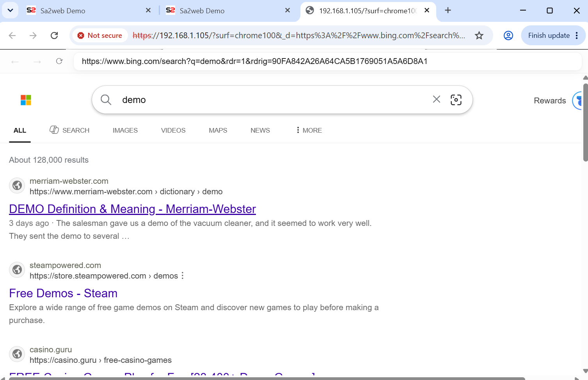Click the 'About 128,000 results' text
Viewport: 588px width, 380px height.
[49, 160]
